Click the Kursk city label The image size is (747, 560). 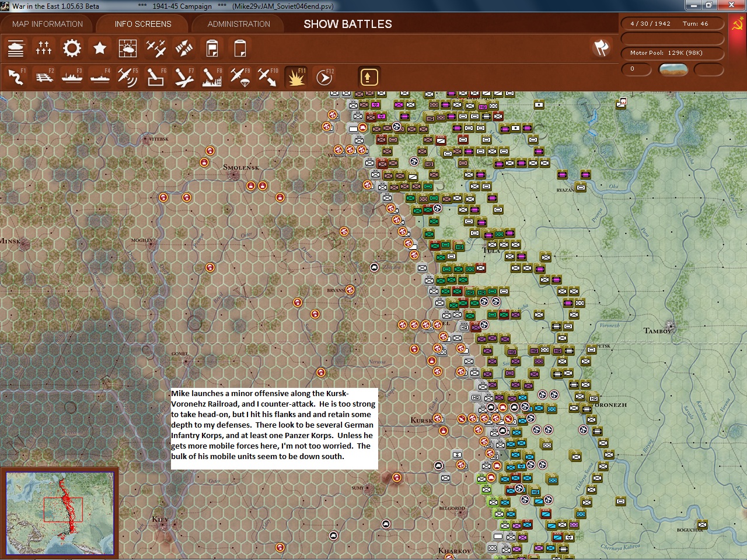tap(421, 420)
